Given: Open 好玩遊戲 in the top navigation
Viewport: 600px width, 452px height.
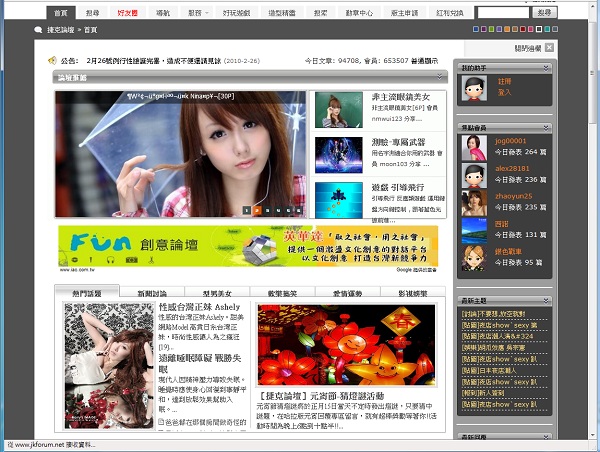Looking at the screenshot, I should [x=236, y=13].
